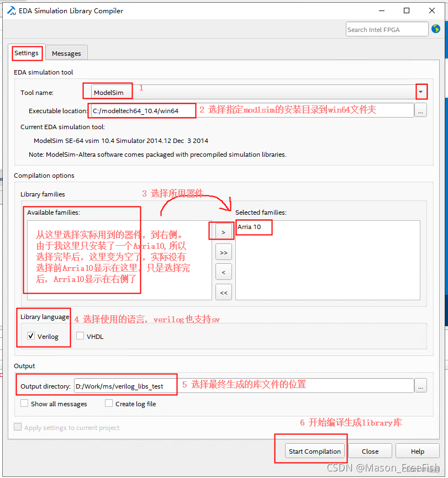Focus the Search Intel FPGA field
448x478 pixels.
click(x=387, y=29)
